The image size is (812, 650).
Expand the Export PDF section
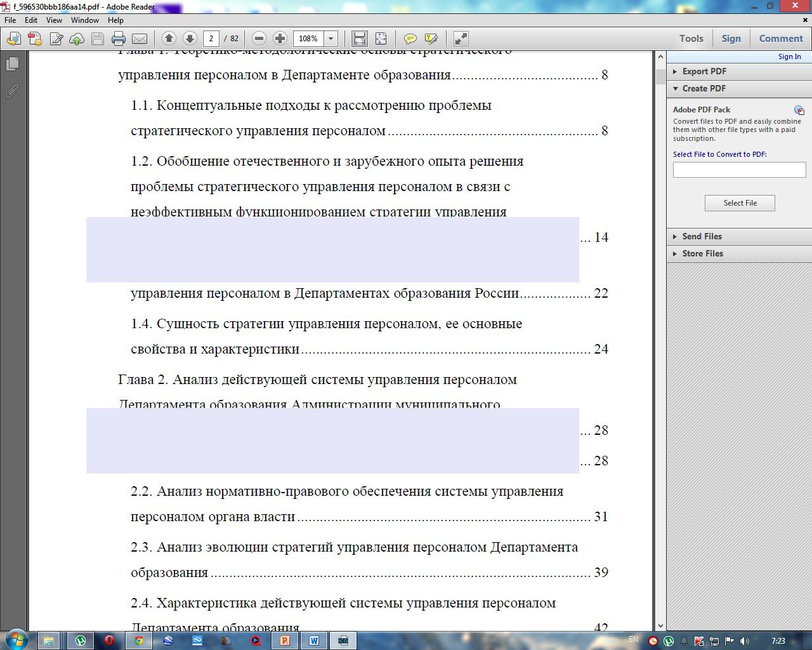(x=704, y=71)
